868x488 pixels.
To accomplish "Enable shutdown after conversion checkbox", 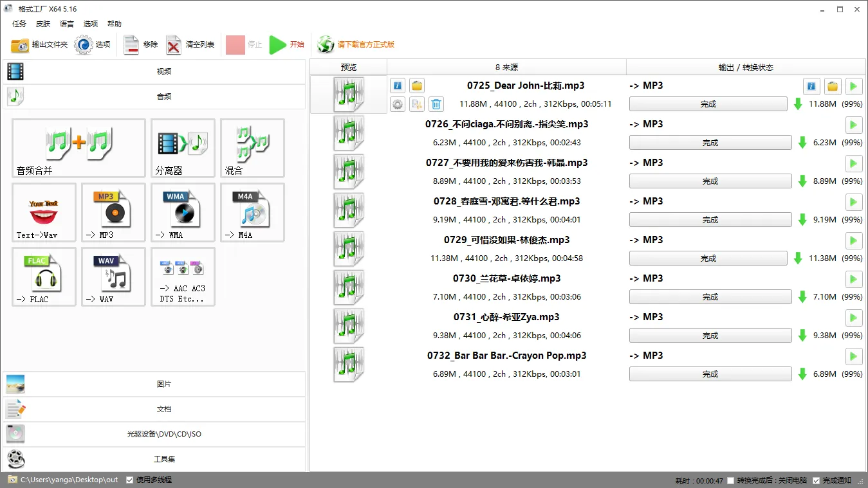I will 730,480.
